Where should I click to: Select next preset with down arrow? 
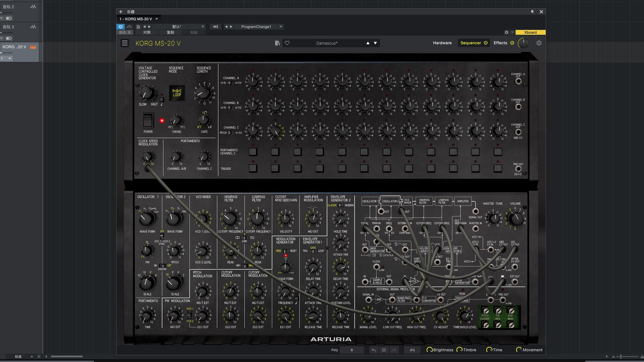[375, 43]
